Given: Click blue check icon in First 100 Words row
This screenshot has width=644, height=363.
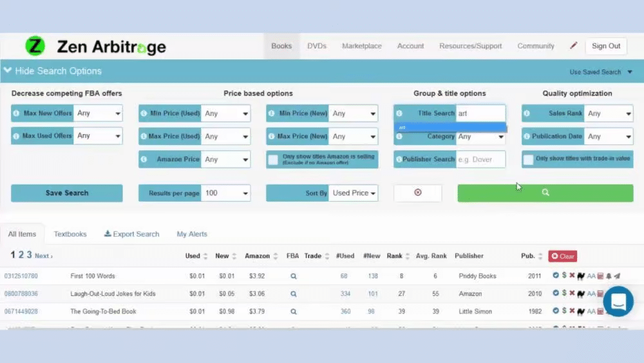Looking at the screenshot, I should [555, 275].
